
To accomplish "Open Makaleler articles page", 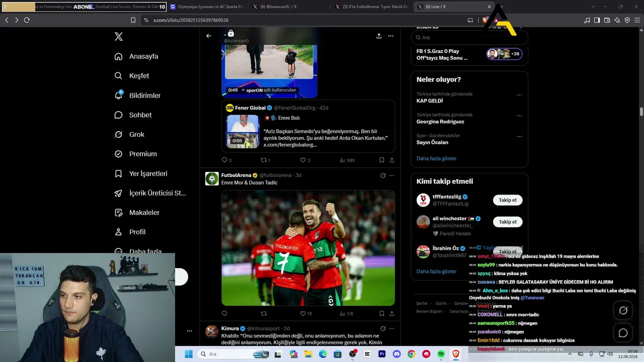I will tap(137, 213).
